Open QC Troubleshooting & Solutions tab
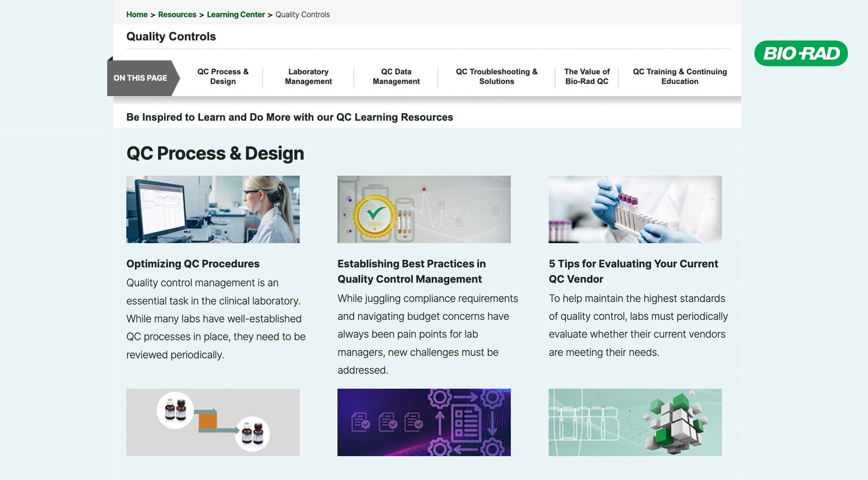This screenshot has height=480, width=868. tap(497, 77)
